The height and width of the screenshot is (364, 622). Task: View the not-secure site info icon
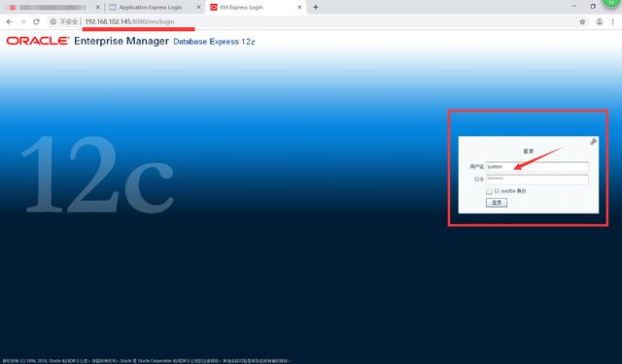(x=52, y=21)
